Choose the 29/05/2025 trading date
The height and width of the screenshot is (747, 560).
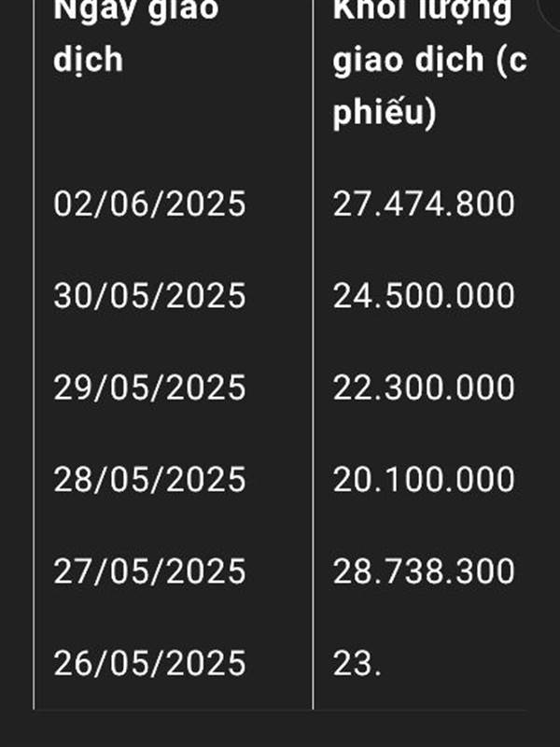[x=149, y=388]
